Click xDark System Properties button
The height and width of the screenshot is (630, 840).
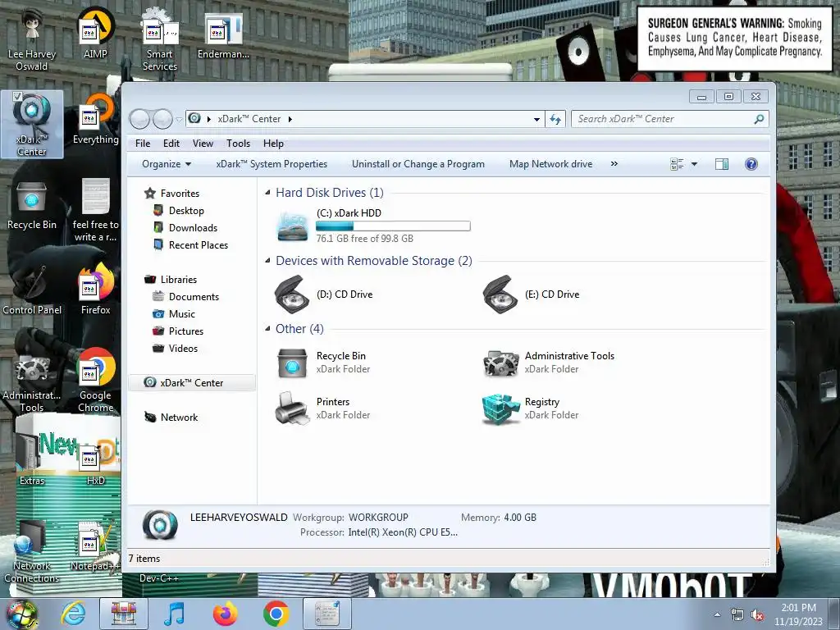[x=272, y=164]
